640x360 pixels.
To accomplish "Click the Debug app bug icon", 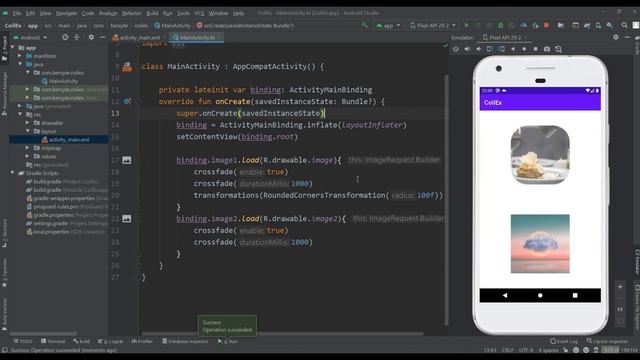I will (x=500, y=25).
